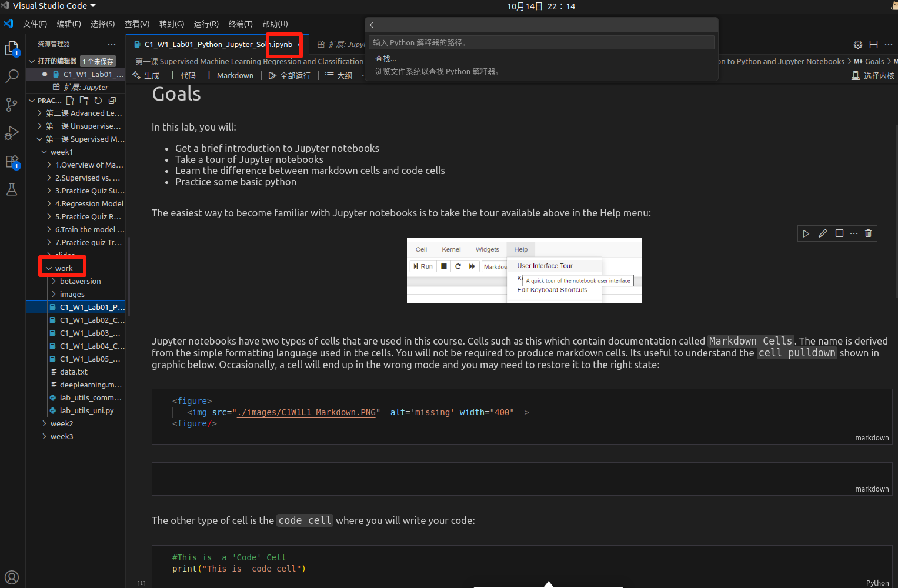
Task: Select 扩展: Jupyter in open editors list
Action: point(81,87)
